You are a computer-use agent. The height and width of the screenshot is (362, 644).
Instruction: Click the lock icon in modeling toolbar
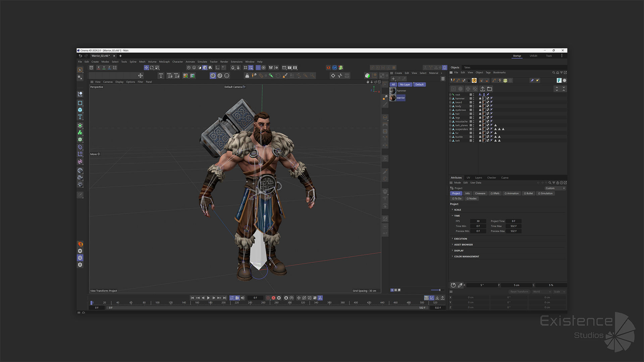coord(247,76)
